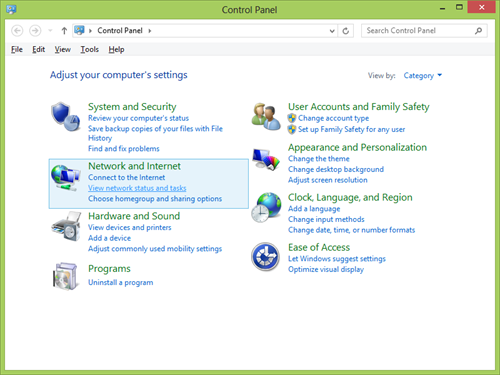
Task: Open the View menu
Action: [x=63, y=50]
